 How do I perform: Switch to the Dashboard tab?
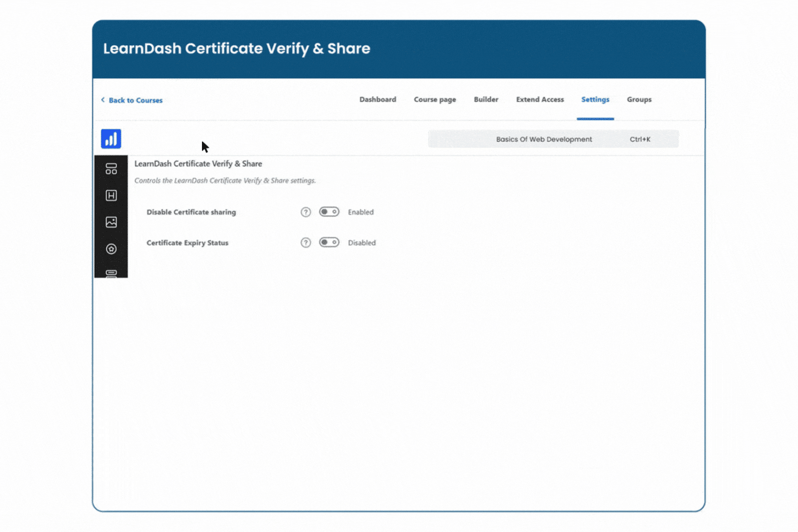[378, 99]
